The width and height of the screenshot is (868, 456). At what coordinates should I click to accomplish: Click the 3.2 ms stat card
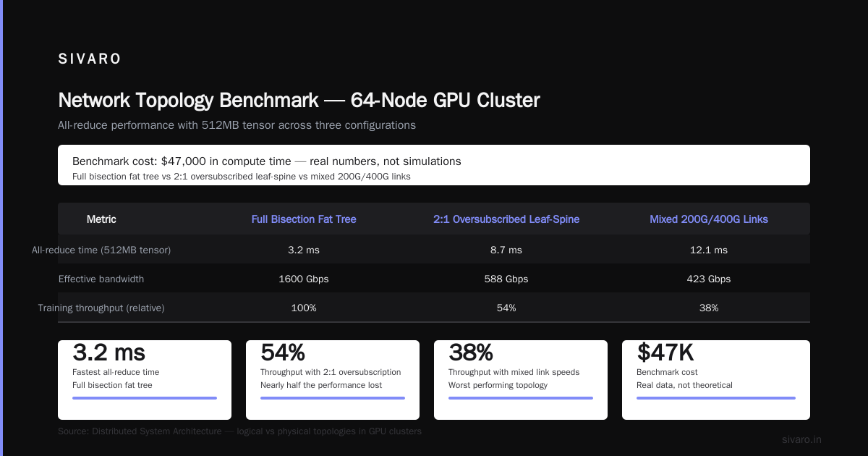[x=145, y=380]
